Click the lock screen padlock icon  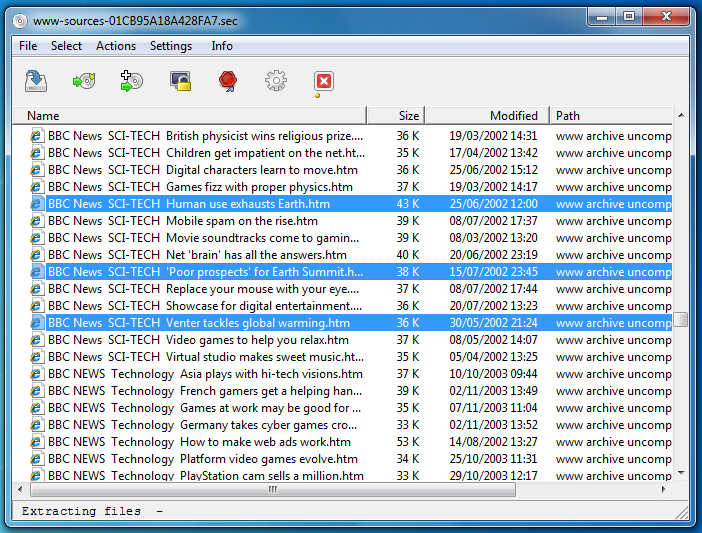click(180, 81)
